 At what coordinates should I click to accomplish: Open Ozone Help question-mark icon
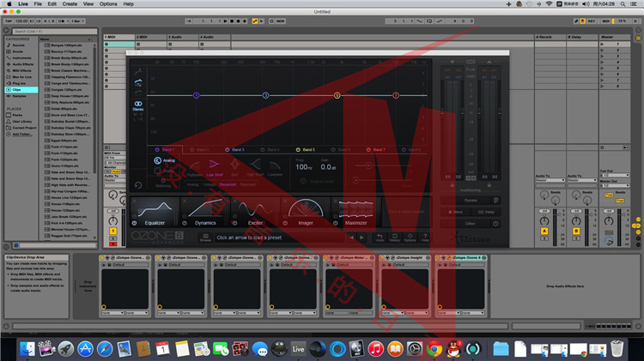coord(425,238)
